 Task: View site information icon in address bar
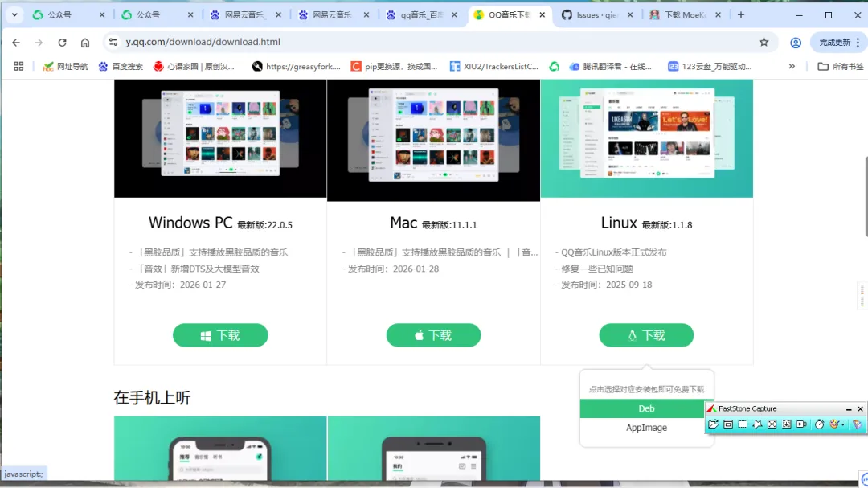point(113,42)
